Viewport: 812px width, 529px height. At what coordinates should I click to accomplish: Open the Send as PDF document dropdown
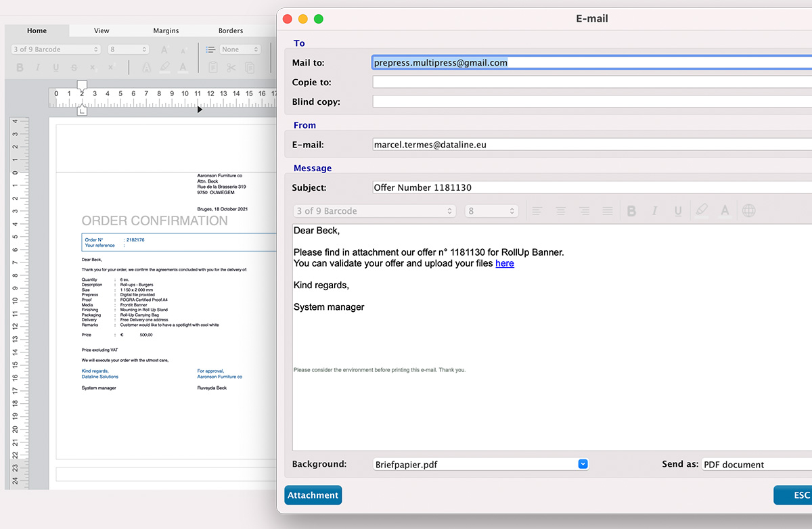757,464
